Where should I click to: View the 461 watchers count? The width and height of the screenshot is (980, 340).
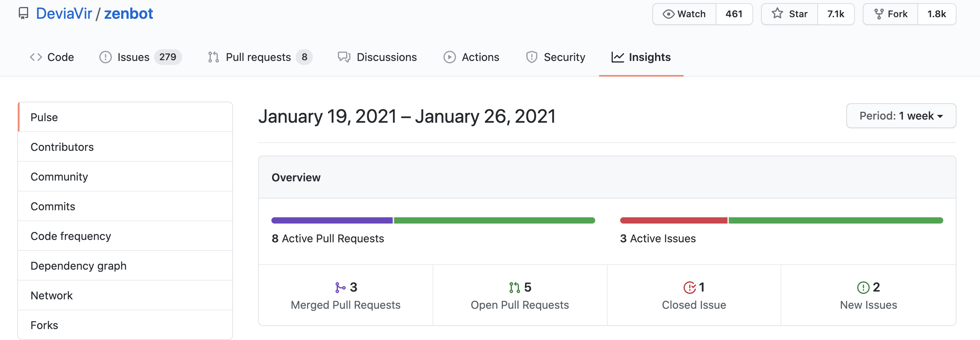tap(734, 14)
